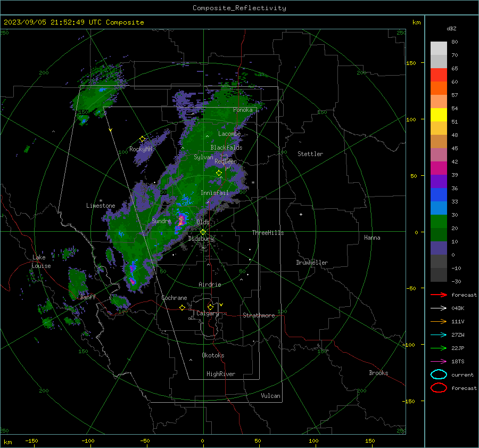Click the ThreeHills town label
The height and width of the screenshot is (448, 479).
(x=268, y=233)
